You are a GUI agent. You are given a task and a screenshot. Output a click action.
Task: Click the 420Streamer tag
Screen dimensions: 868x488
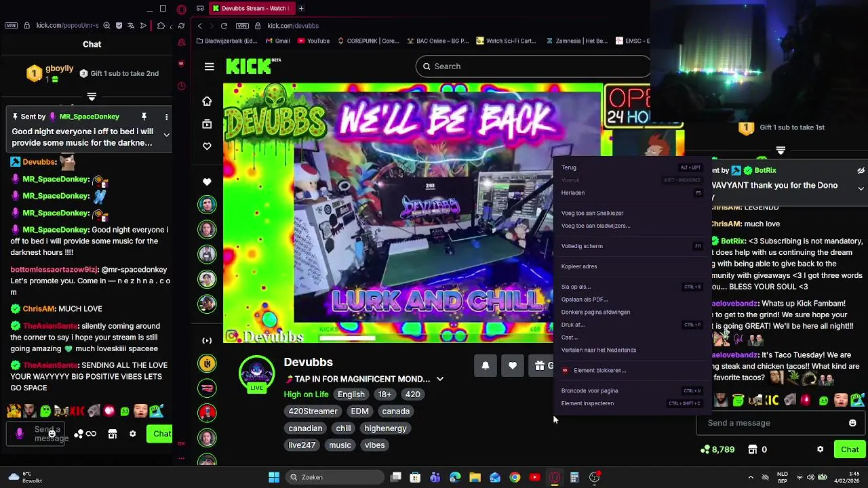click(x=313, y=411)
